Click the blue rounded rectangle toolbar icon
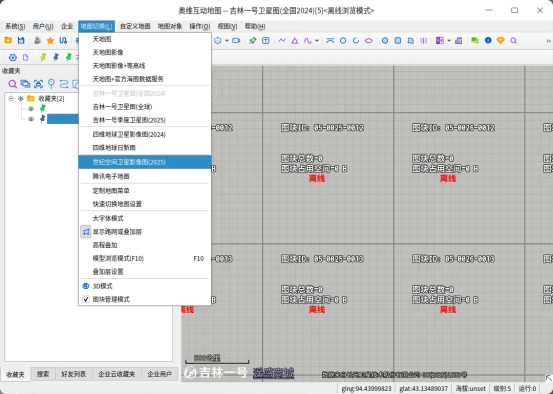The width and height of the screenshot is (553, 394). pyautogui.click(x=236, y=41)
